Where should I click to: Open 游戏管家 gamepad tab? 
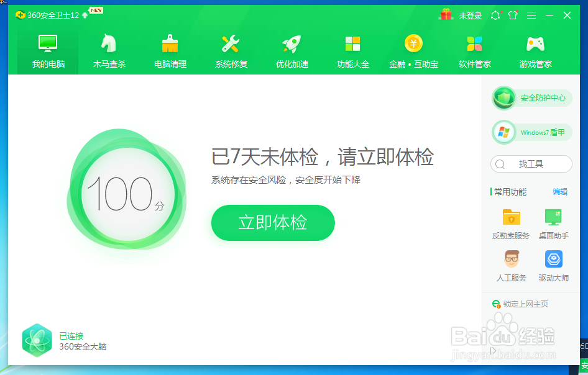[x=536, y=52]
